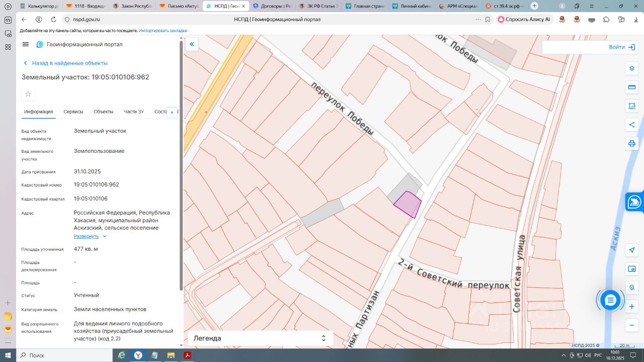The height and width of the screenshot is (362, 644).
Task: Open Internet Explorer from the taskbar
Action: [x=121, y=355]
